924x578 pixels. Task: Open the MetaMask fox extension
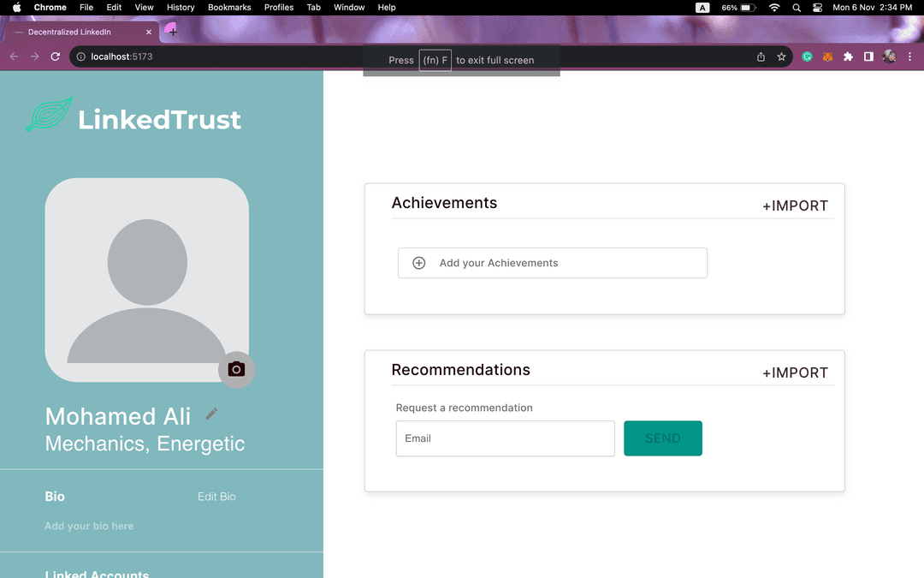tap(828, 57)
